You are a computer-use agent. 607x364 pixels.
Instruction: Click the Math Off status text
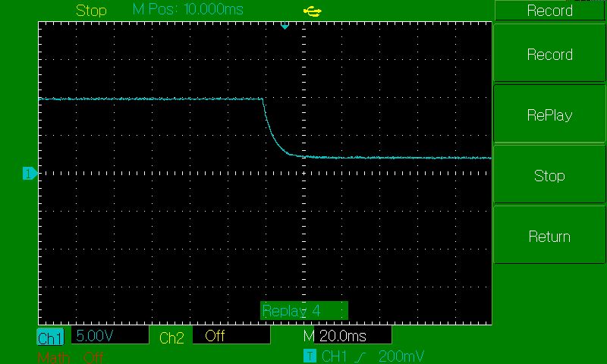70,357
